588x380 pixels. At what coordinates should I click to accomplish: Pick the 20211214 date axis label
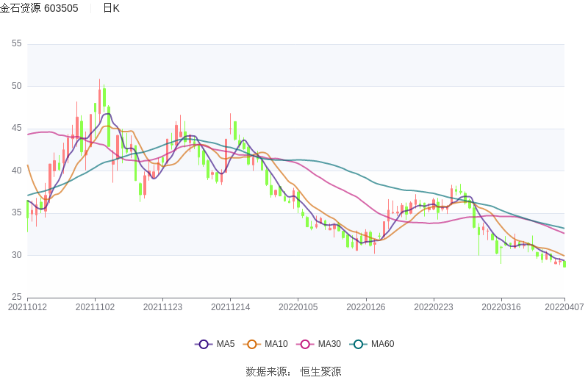[230, 307]
